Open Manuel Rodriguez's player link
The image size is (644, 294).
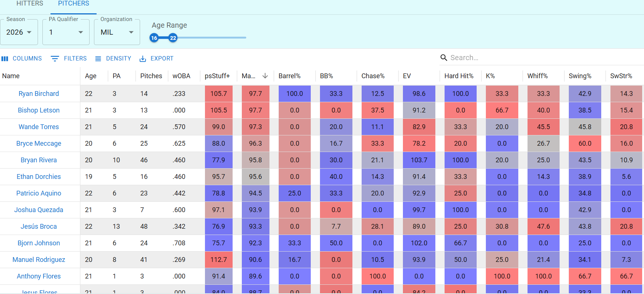tap(39, 260)
